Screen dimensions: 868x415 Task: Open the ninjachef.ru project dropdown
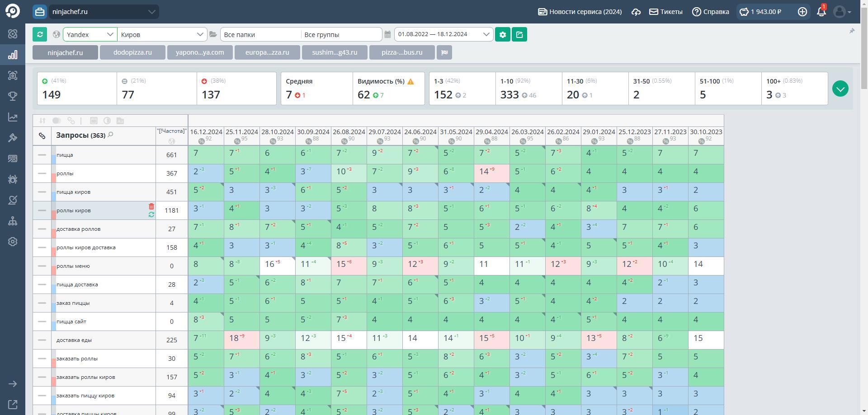pos(104,12)
